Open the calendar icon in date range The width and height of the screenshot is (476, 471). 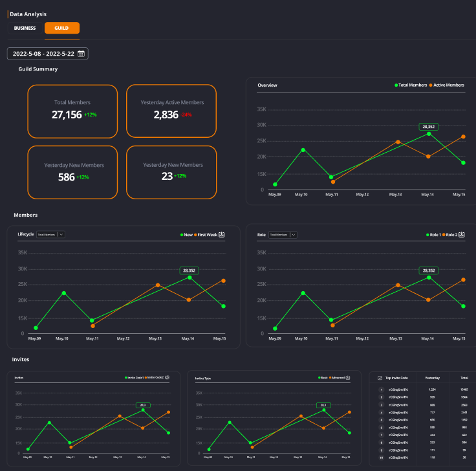(81, 54)
